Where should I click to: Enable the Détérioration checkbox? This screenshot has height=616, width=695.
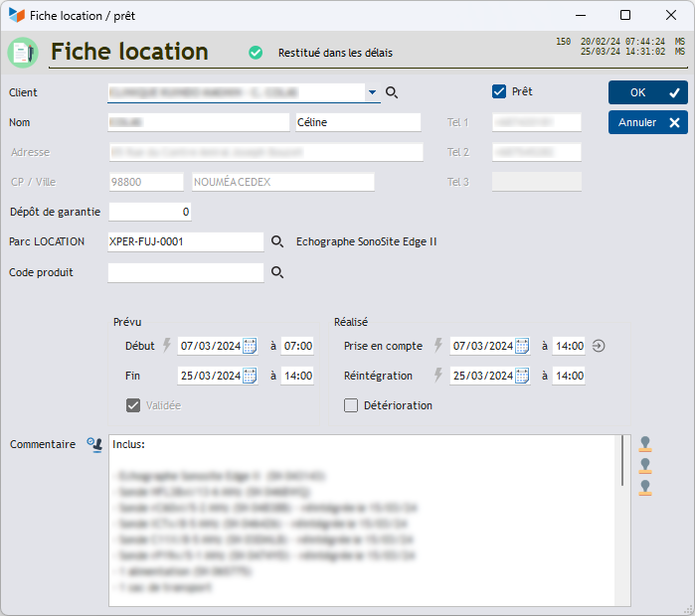tap(351, 405)
